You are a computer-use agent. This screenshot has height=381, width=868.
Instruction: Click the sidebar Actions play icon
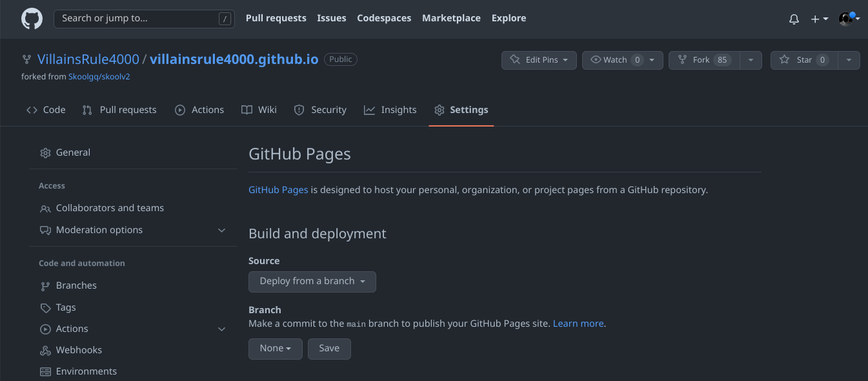point(45,329)
